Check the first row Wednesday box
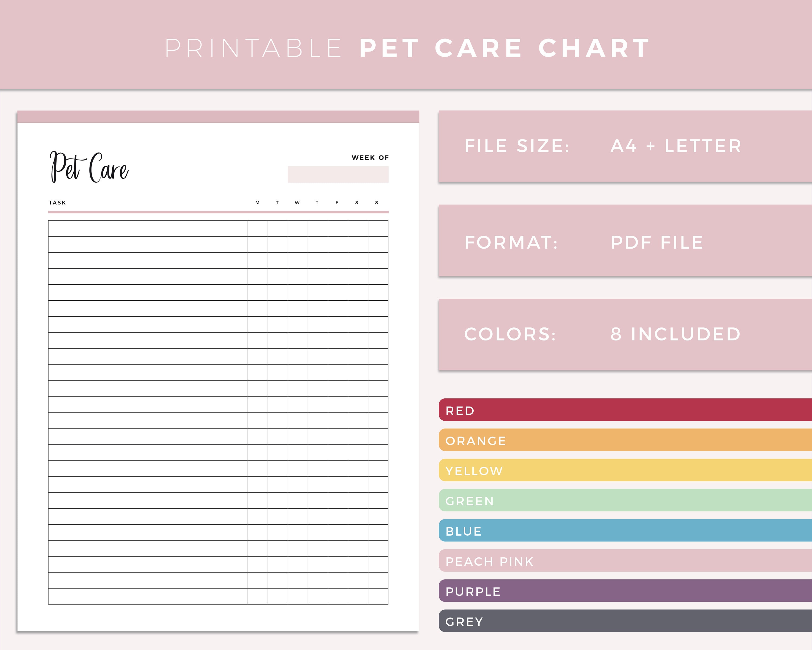Viewport: 812px width, 650px height. pos(298,228)
